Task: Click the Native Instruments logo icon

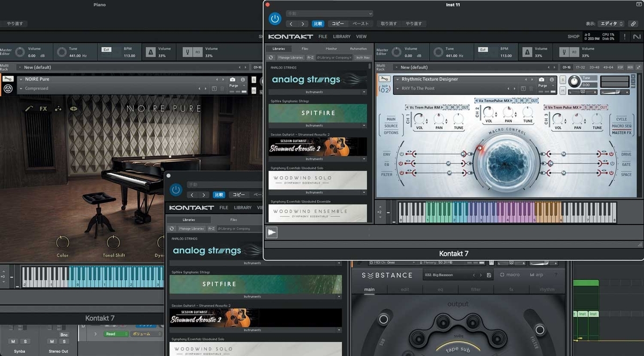Action: point(637,37)
